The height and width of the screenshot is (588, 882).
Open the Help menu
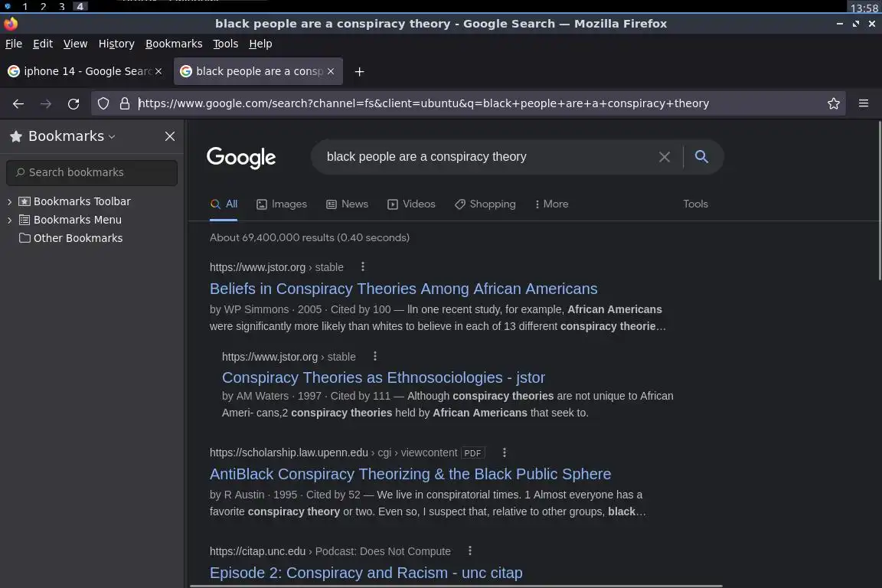[260, 44]
